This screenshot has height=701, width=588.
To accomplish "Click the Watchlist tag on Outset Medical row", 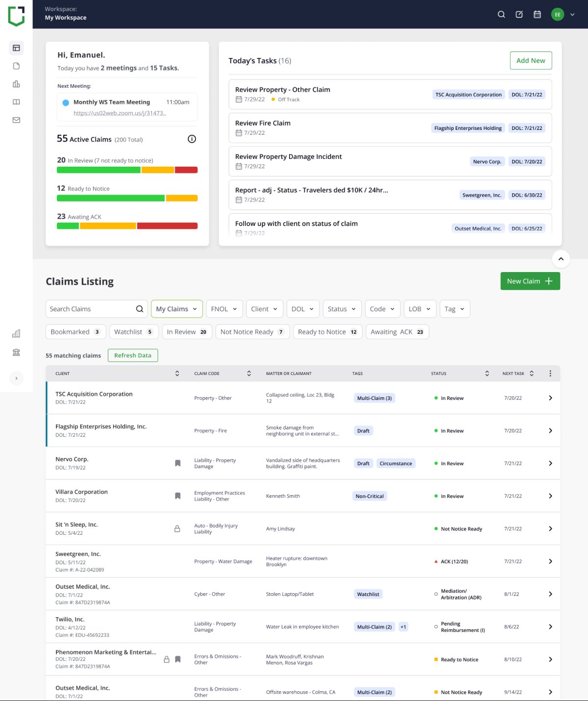I will click(x=368, y=594).
